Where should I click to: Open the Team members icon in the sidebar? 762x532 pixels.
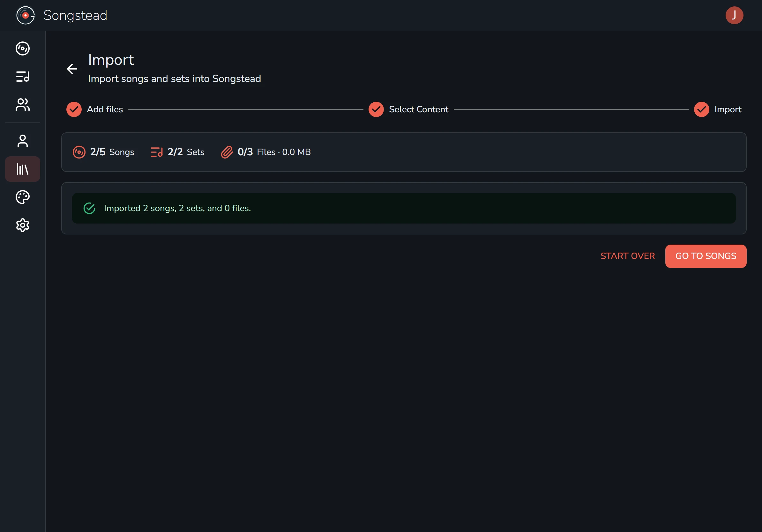click(x=23, y=105)
